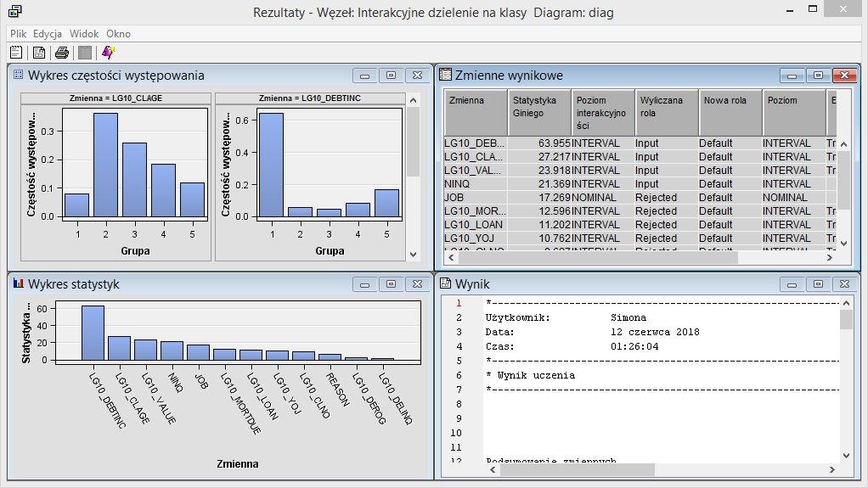Image resolution: width=868 pixels, height=488 pixels.
Task: Minimize the Wykres częstości występowania panel
Action: 365,76
